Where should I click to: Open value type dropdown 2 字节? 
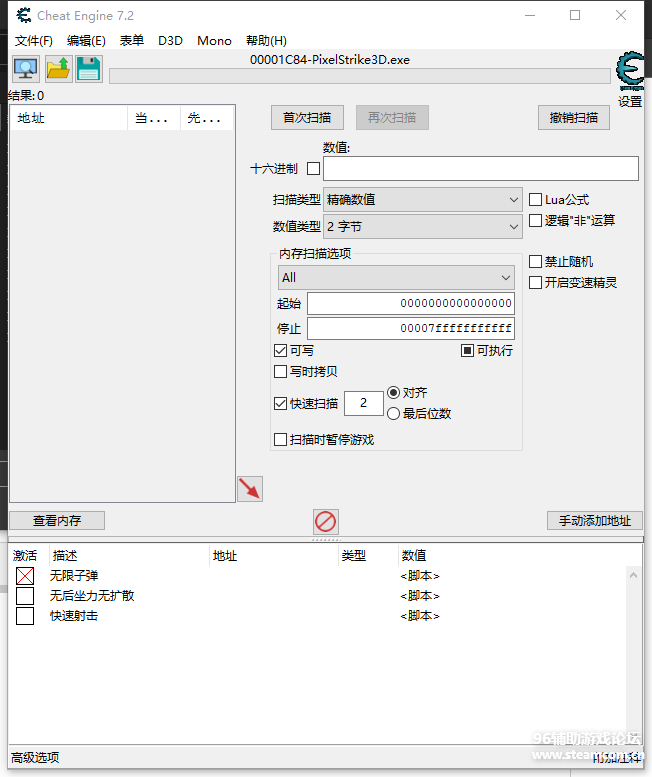click(x=423, y=226)
